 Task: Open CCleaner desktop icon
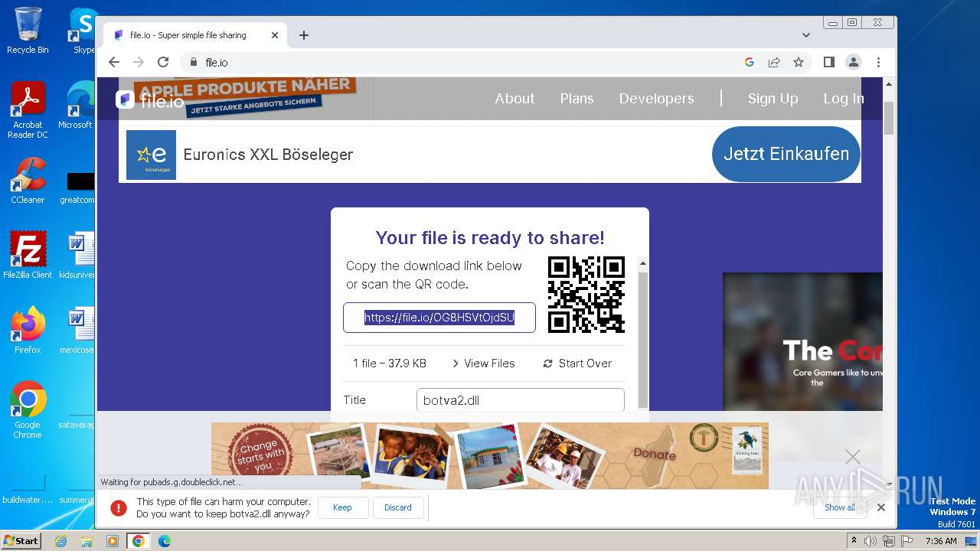(x=28, y=181)
